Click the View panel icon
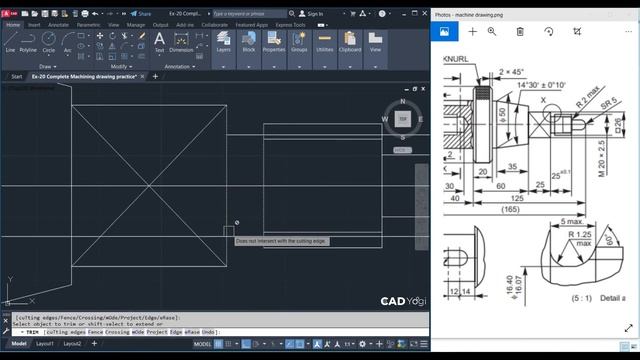This screenshot has height=360, width=640. [375, 39]
